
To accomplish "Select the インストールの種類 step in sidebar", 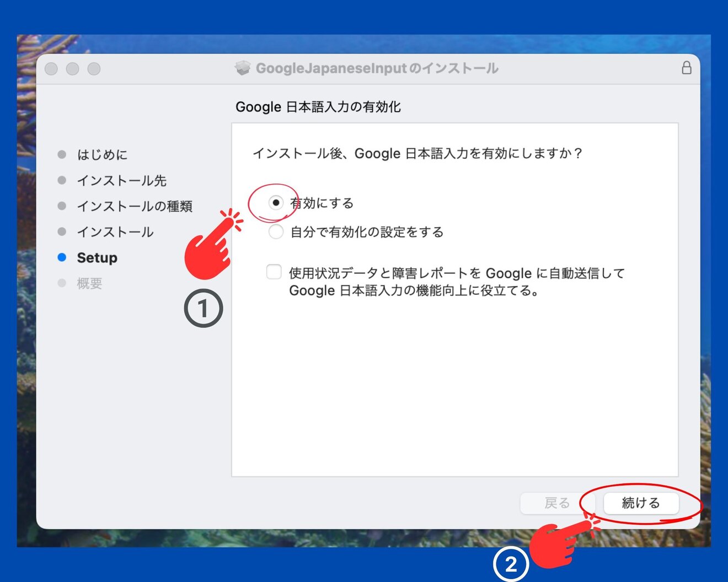I will pyautogui.click(x=135, y=206).
